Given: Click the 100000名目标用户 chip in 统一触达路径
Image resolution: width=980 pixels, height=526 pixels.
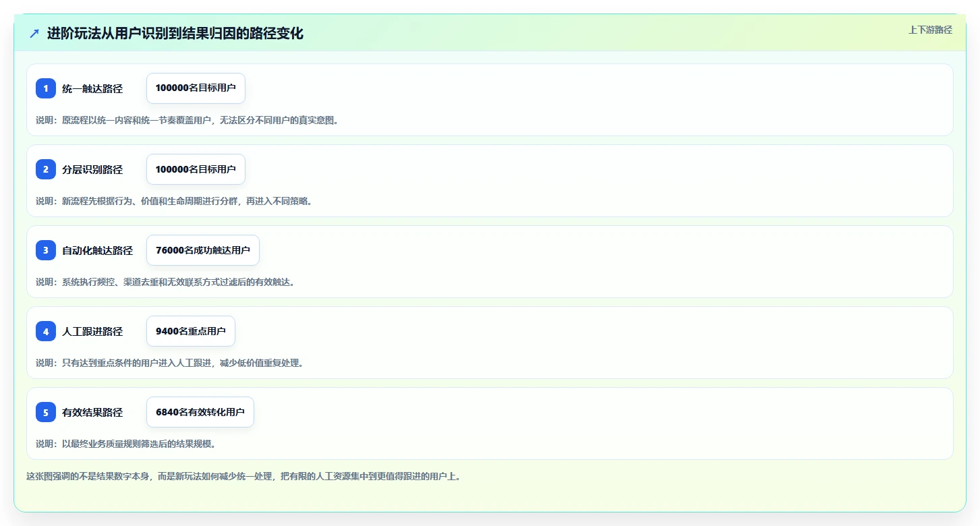Looking at the screenshot, I should pos(196,88).
